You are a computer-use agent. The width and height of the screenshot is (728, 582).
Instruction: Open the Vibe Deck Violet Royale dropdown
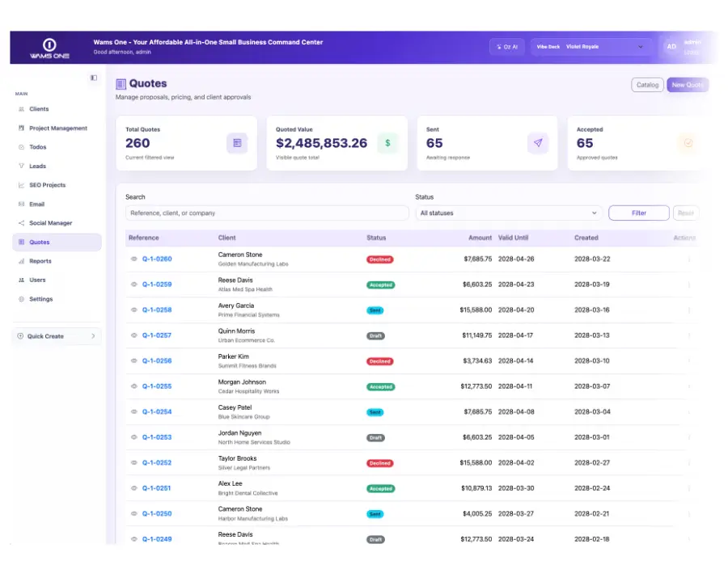[590, 47]
